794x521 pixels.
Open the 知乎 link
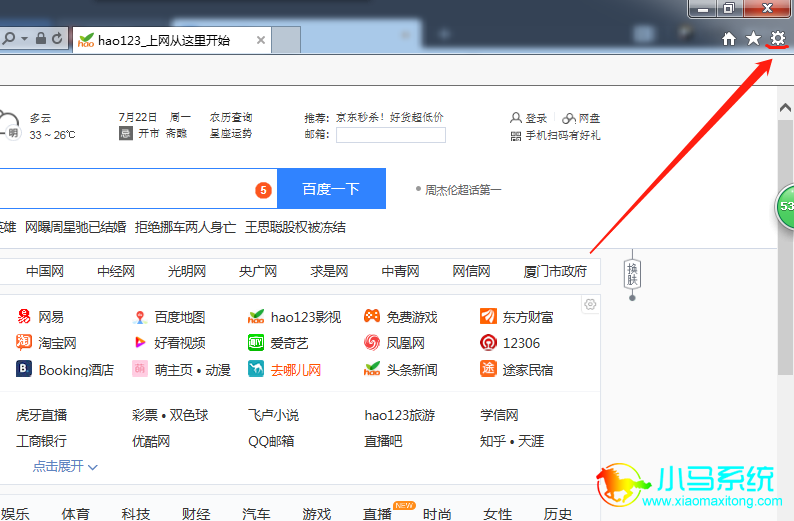coord(492,441)
